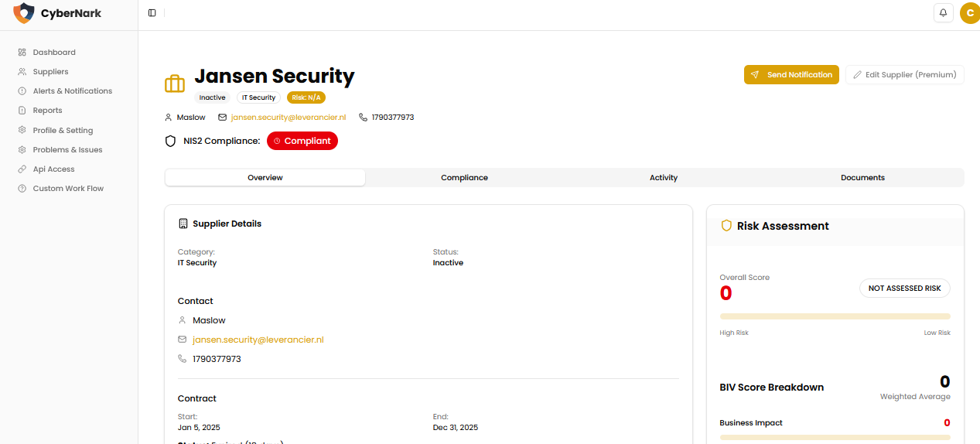Click the Reports icon in sidebar
This screenshot has width=980, height=444.
pyautogui.click(x=22, y=111)
